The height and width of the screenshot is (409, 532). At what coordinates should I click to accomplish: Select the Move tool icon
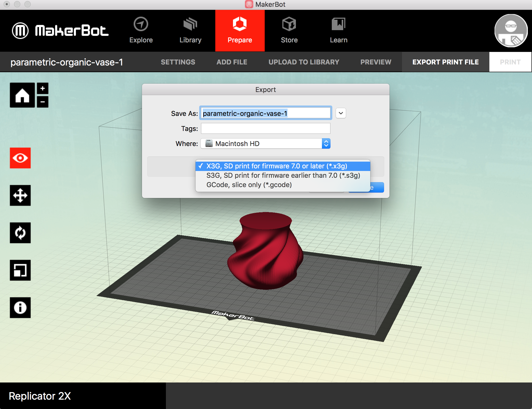20,195
